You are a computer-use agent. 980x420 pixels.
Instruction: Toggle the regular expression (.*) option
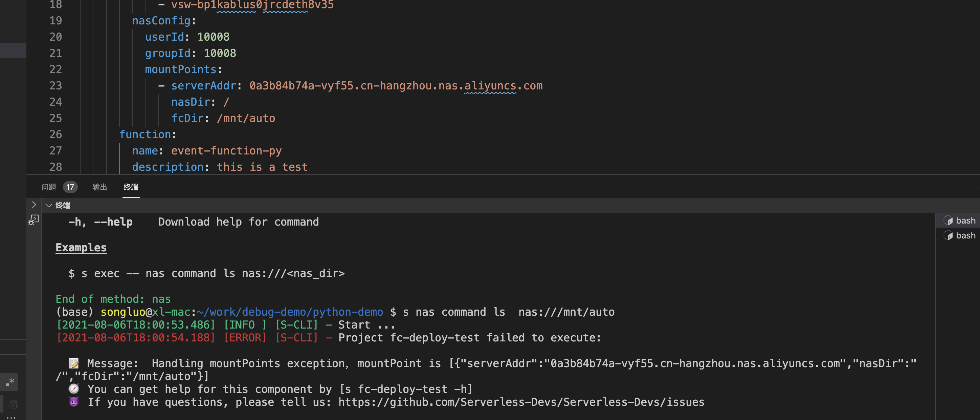(x=9, y=382)
